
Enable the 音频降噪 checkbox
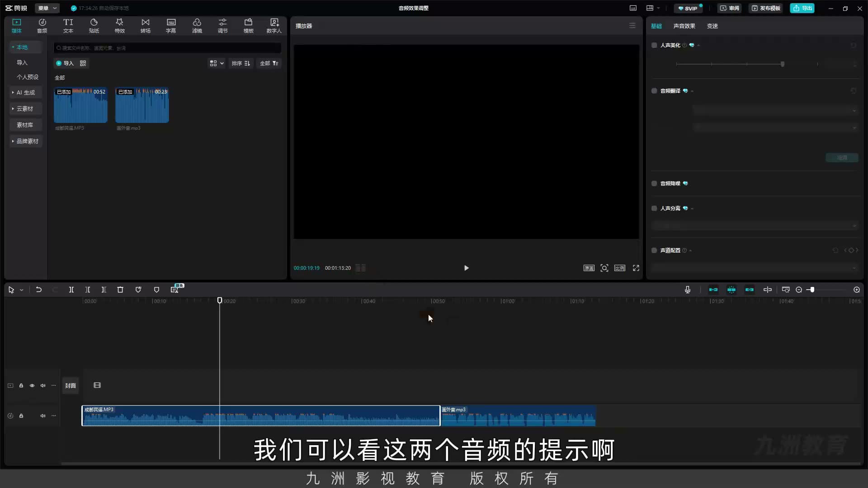[x=654, y=183]
